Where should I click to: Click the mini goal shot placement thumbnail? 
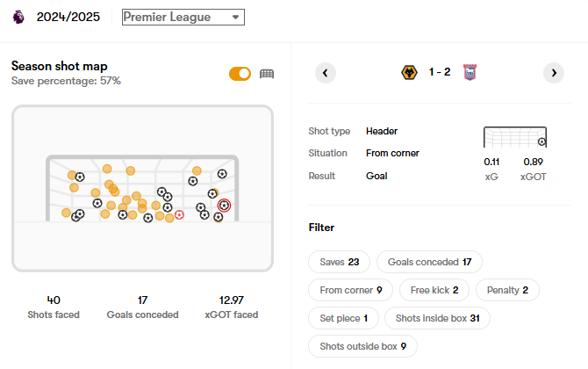[x=515, y=138]
